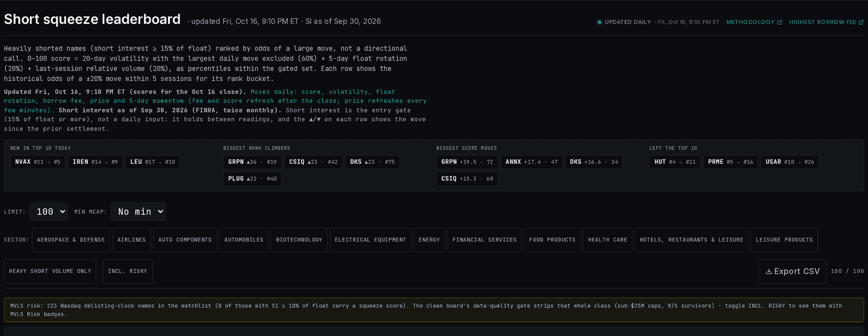Open HUT chip under Left the Top 10
Viewport: 868px width, 336px height.
point(675,162)
